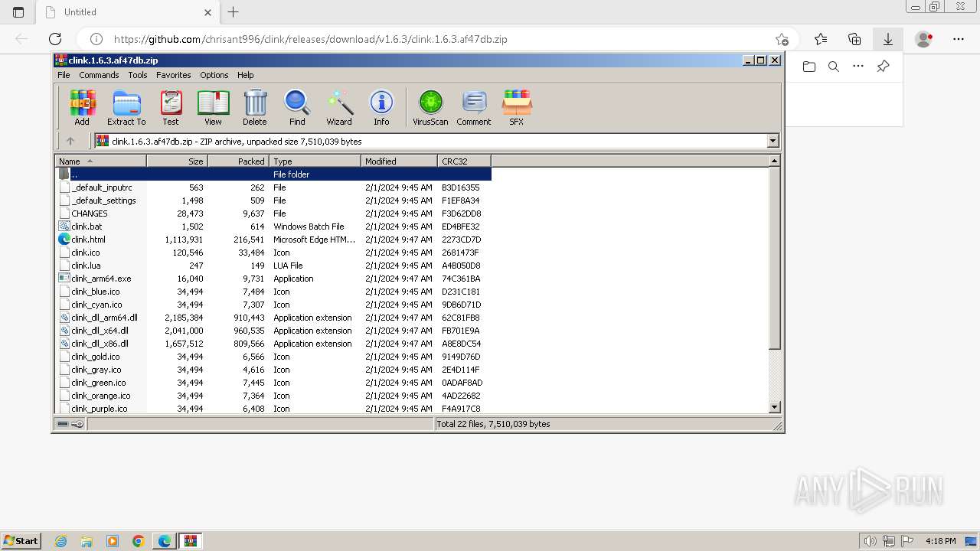Click the Start button
Viewport: 980px width, 551px height.
(21, 541)
